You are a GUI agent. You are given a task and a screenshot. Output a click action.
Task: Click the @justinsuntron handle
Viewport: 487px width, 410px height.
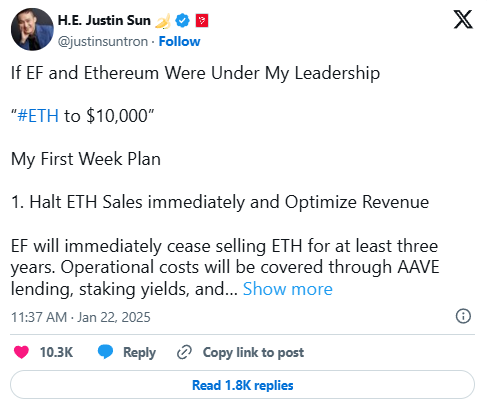pos(103,42)
